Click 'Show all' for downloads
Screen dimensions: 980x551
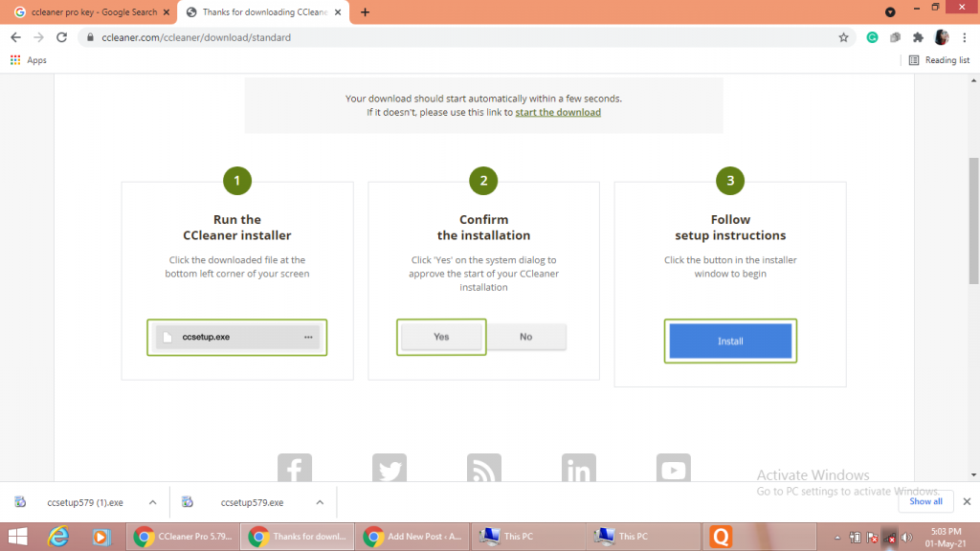click(925, 500)
